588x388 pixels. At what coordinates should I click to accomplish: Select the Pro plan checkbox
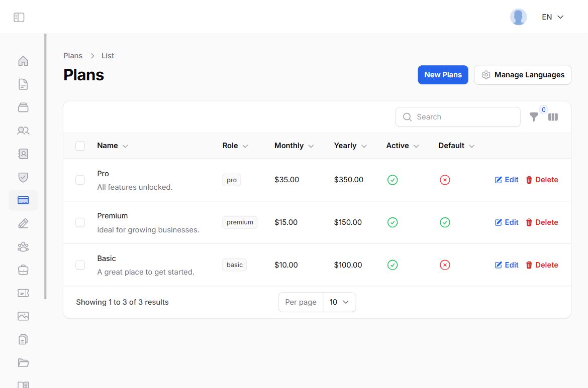click(x=80, y=180)
